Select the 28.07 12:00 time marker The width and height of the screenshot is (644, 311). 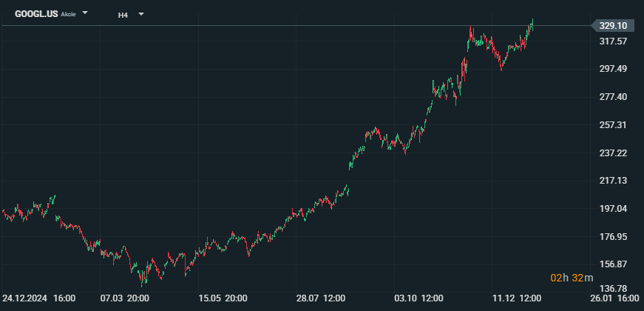(x=321, y=298)
